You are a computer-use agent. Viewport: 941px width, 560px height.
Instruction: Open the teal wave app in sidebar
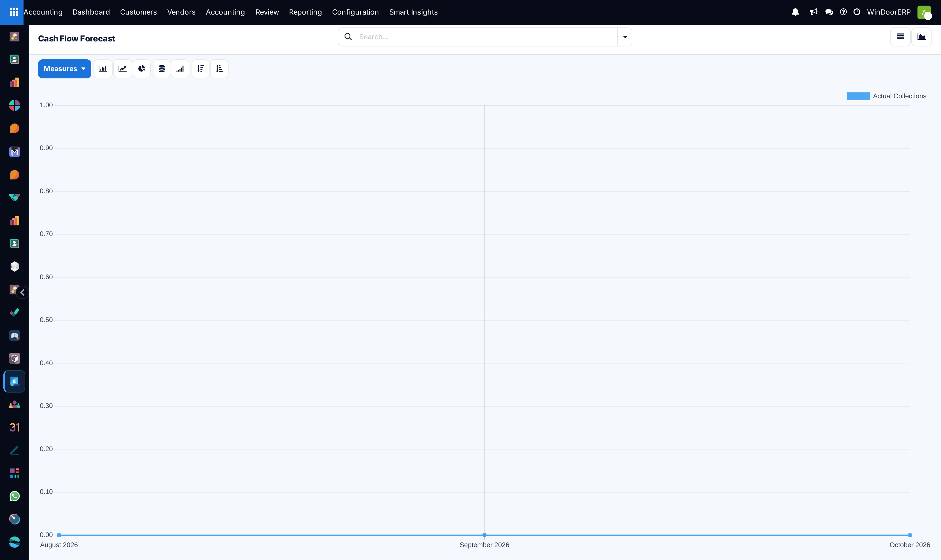click(x=14, y=542)
